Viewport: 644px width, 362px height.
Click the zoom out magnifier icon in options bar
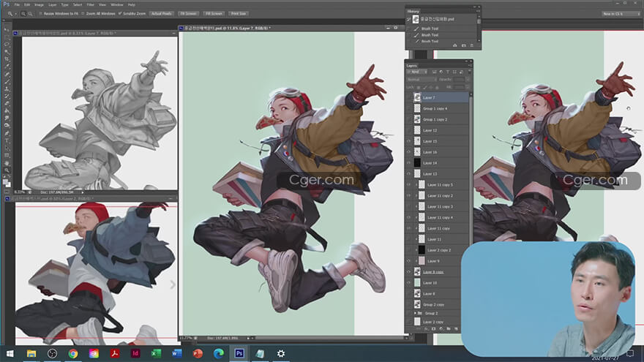point(30,14)
